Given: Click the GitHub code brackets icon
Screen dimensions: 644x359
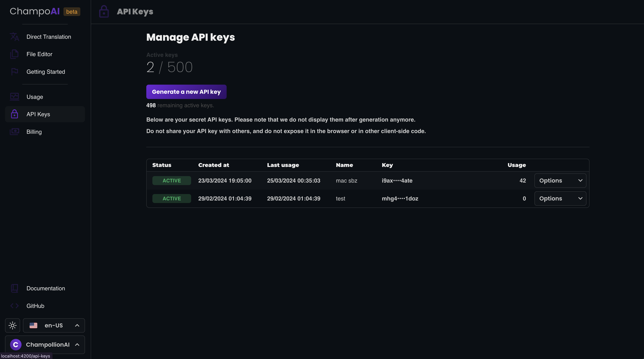Looking at the screenshot, I should [15, 306].
